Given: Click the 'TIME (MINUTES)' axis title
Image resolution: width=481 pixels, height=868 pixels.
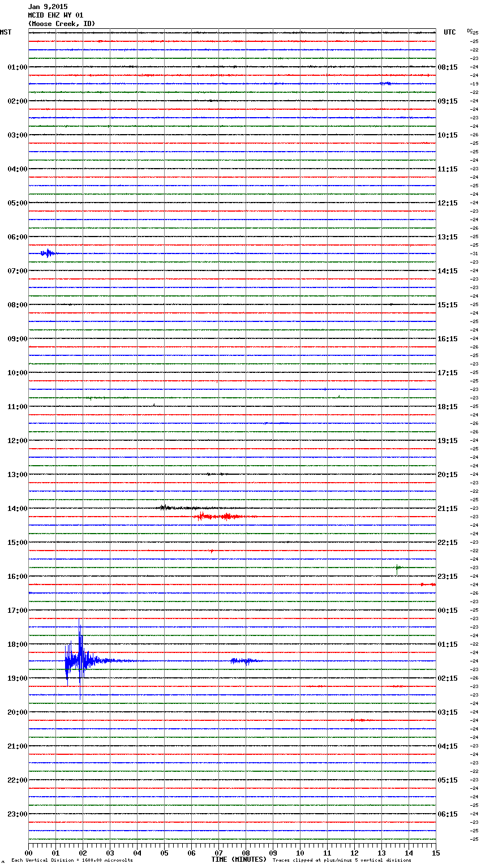Looking at the screenshot, I should pyautogui.click(x=239, y=860).
